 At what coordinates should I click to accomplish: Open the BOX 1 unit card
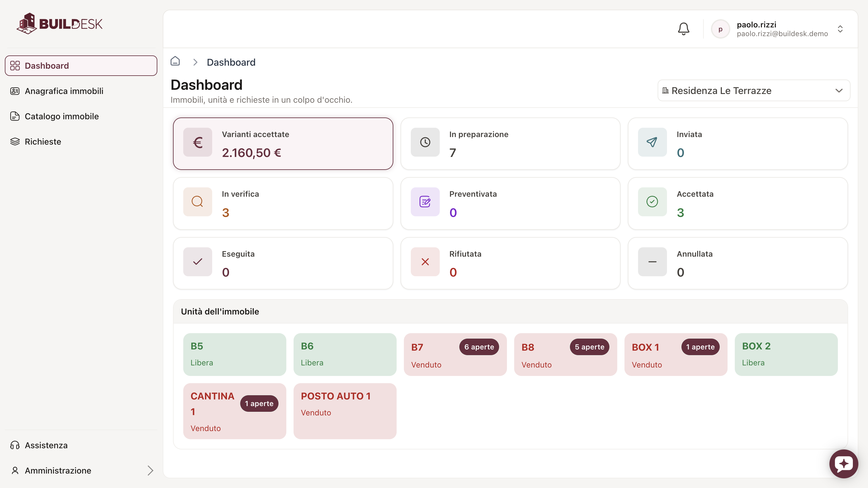point(676,355)
